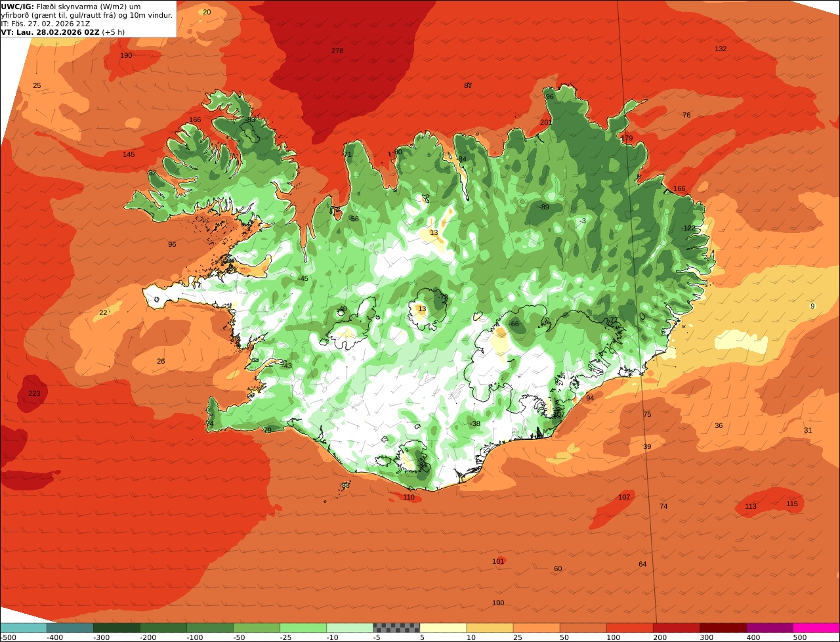Click the title line 'UWC/IG: Flæði skynvarma (W/m2) um'
The width and height of the screenshot is (840, 642).
(71, 7)
